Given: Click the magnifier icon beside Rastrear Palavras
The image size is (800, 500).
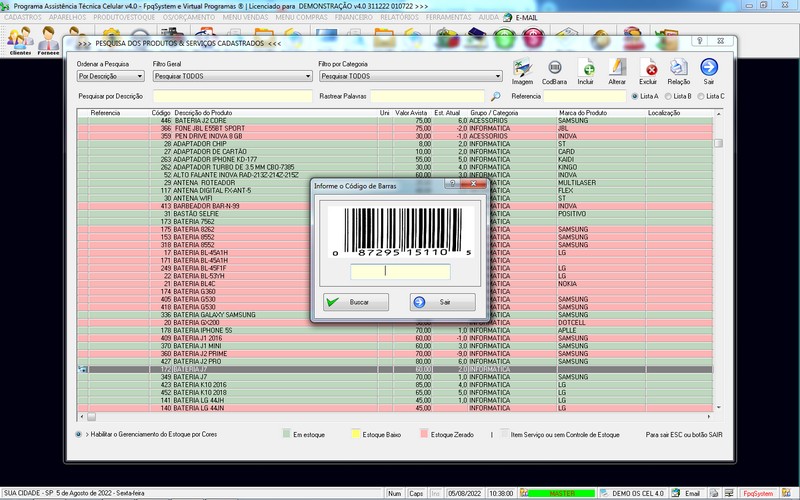Looking at the screenshot, I should pyautogui.click(x=495, y=96).
